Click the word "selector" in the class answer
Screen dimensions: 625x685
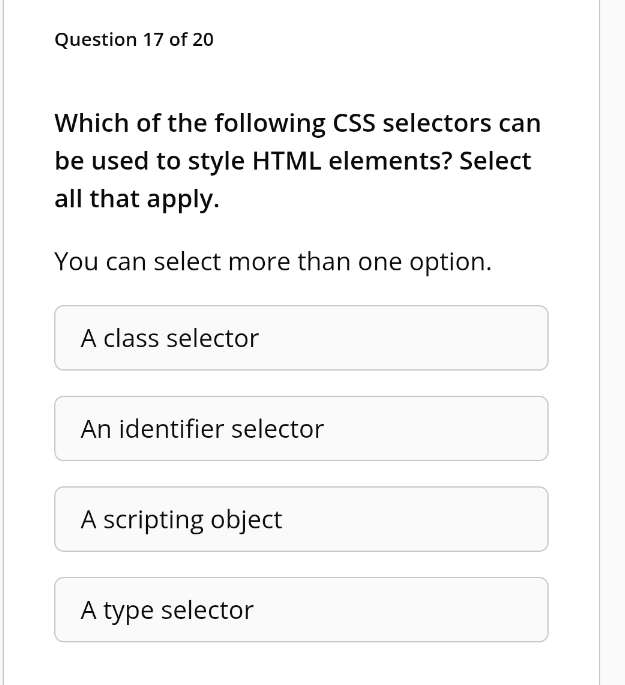[x=212, y=338]
